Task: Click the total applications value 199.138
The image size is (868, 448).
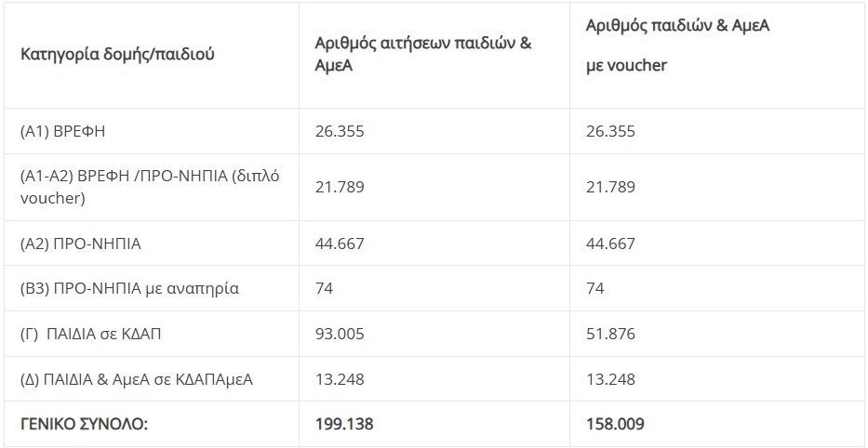Action: pos(344,424)
